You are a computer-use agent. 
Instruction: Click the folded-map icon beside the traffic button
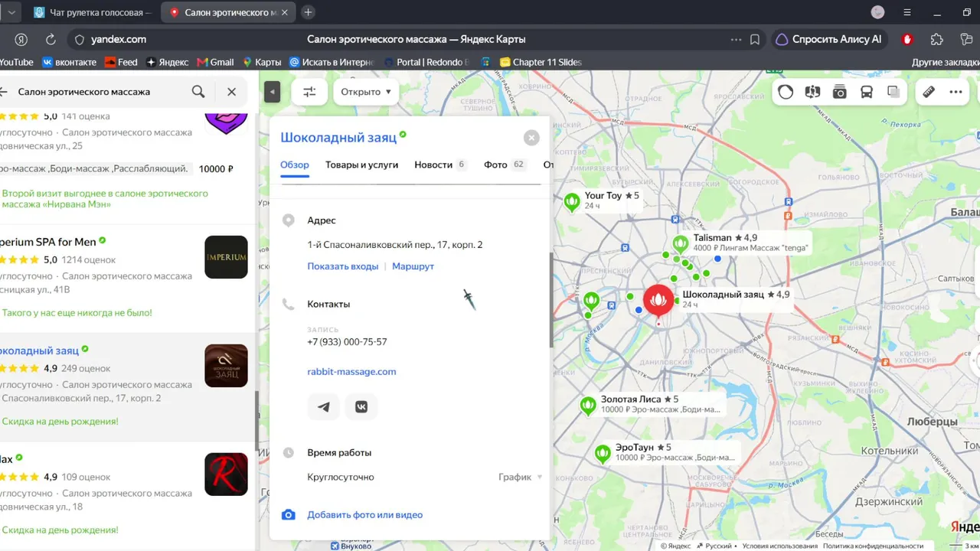tap(812, 92)
